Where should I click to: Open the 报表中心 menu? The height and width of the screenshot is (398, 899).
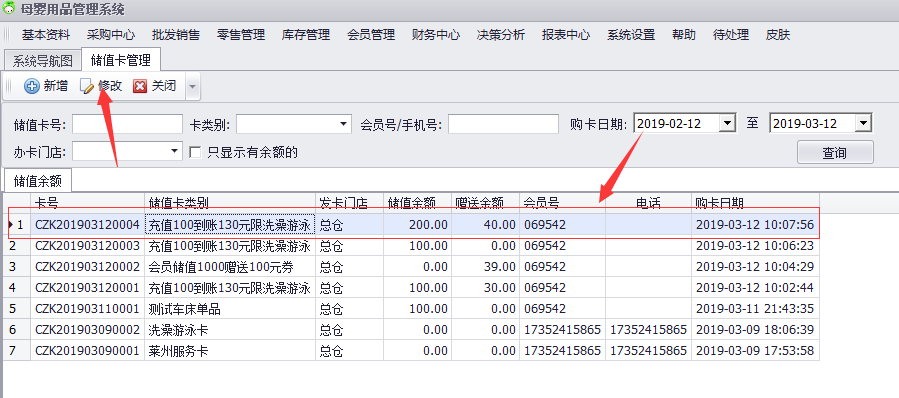coord(566,35)
